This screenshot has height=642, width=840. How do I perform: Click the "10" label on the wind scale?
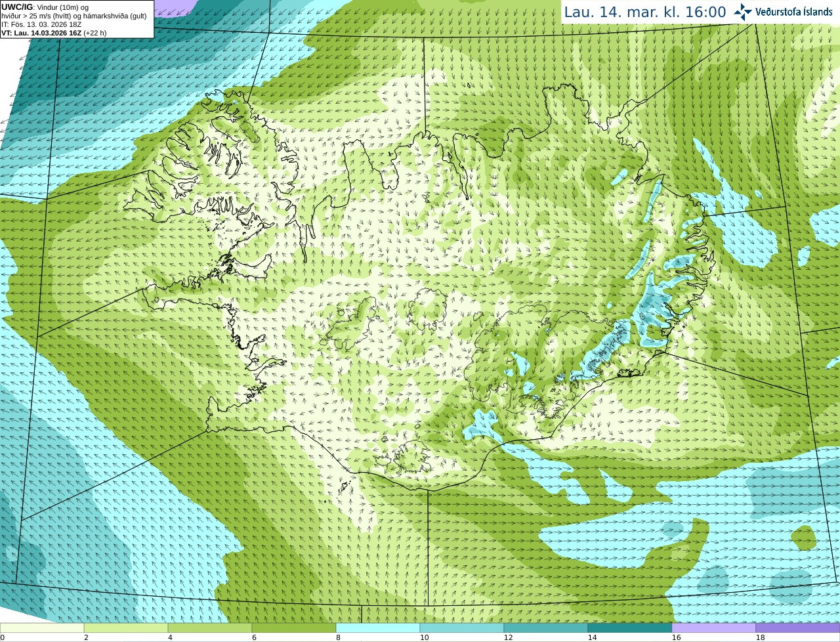click(424, 637)
